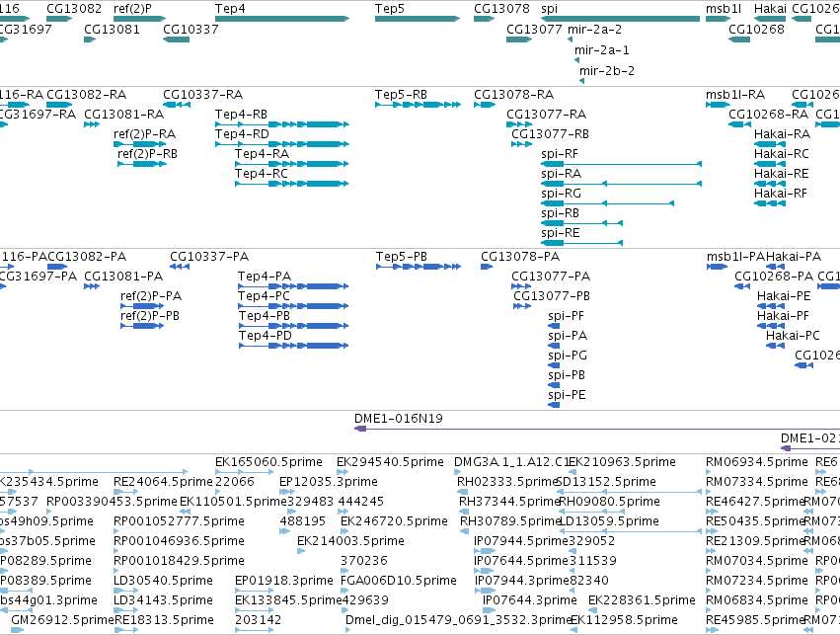
Task: Select the Tep5-PB protein glyph
Action: [x=419, y=267]
